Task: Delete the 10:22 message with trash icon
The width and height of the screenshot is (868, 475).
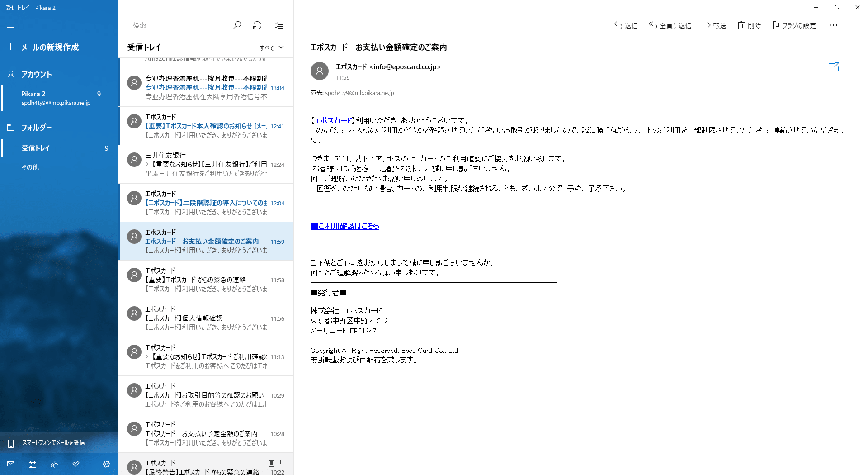Action: pyautogui.click(x=271, y=463)
